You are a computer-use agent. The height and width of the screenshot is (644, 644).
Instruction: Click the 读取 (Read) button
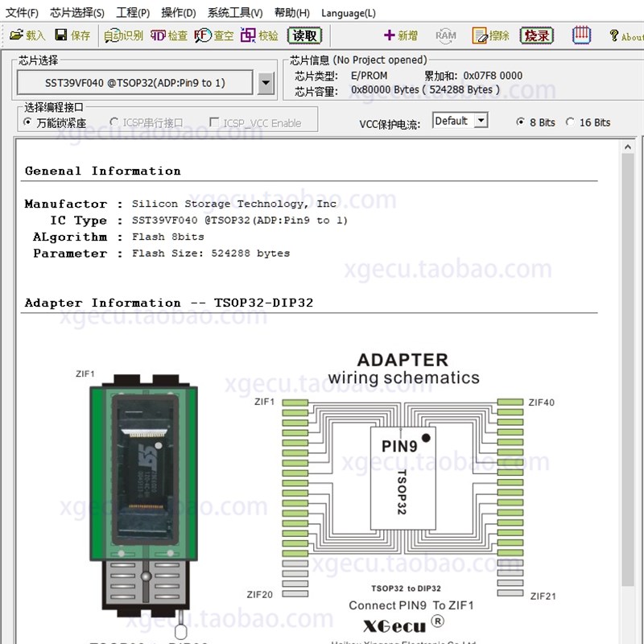click(304, 35)
